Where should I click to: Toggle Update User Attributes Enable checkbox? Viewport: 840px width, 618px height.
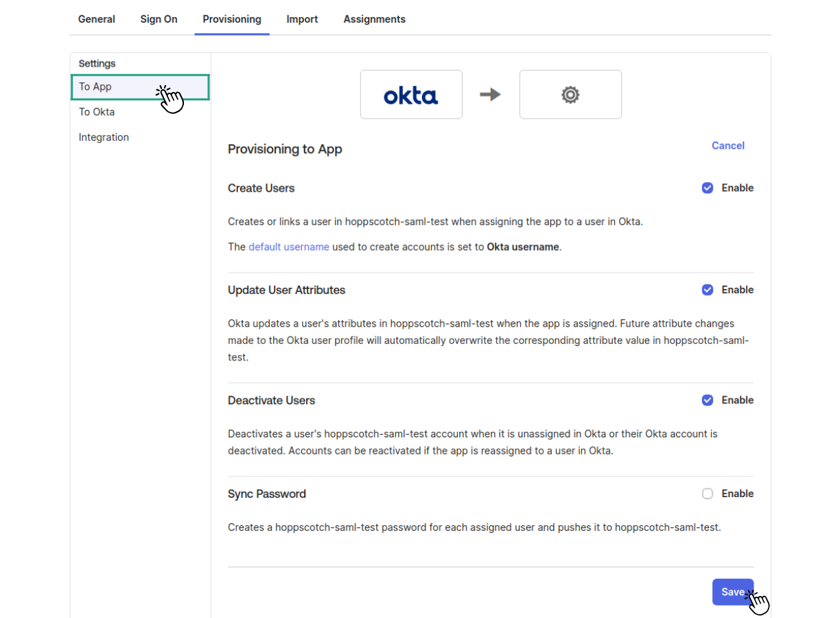708,290
